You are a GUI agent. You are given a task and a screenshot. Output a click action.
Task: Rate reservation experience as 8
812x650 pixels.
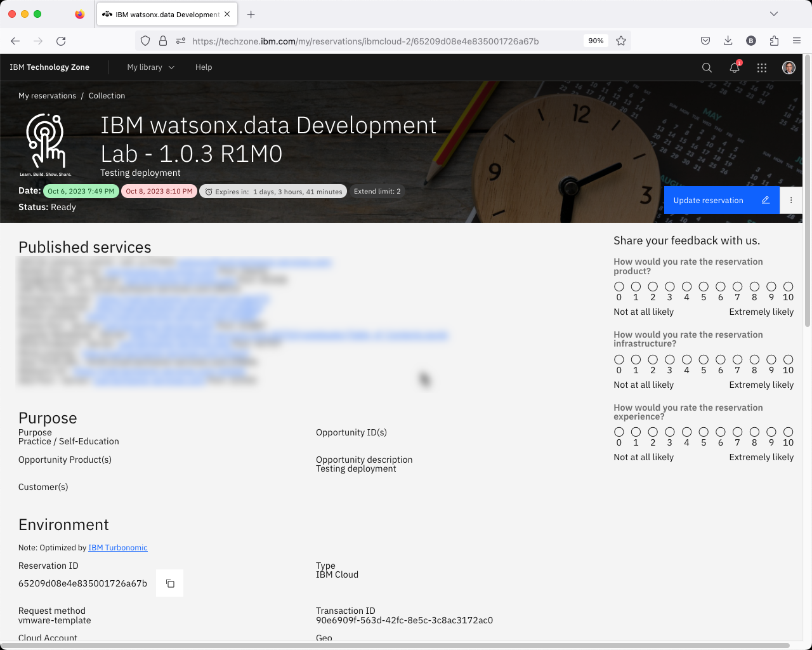click(754, 432)
